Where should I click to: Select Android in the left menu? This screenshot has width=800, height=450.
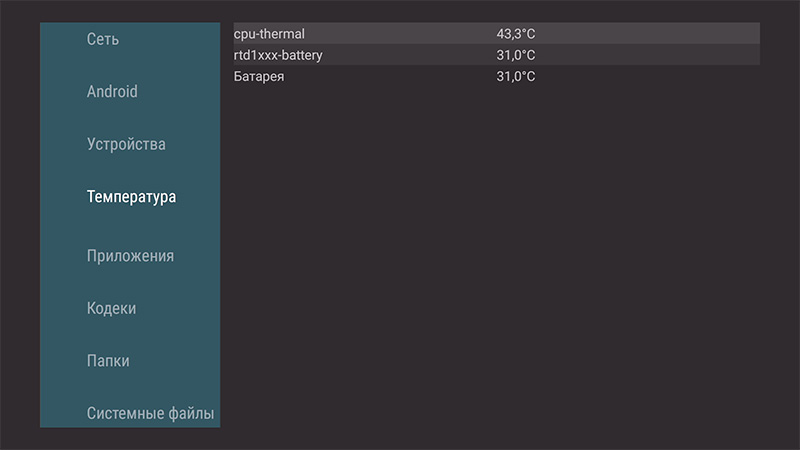click(112, 92)
